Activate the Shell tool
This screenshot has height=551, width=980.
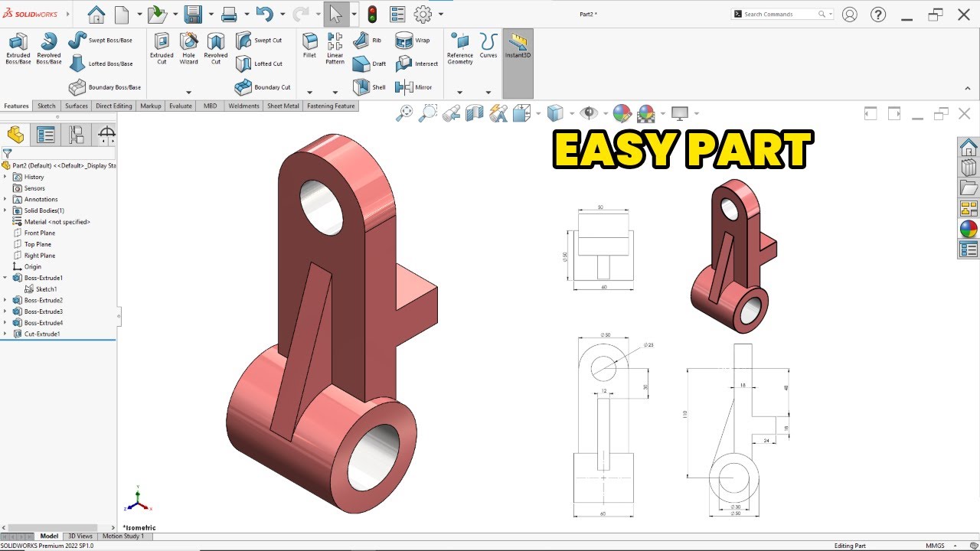[x=370, y=87]
